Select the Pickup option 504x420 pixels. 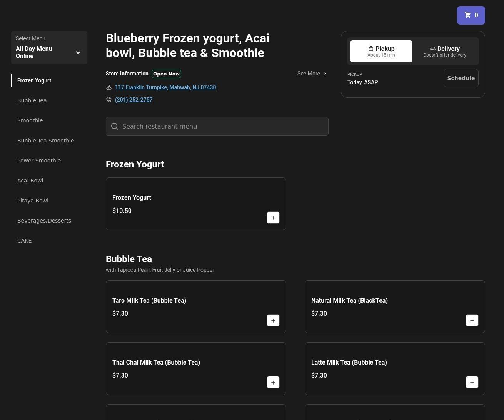point(381,51)
